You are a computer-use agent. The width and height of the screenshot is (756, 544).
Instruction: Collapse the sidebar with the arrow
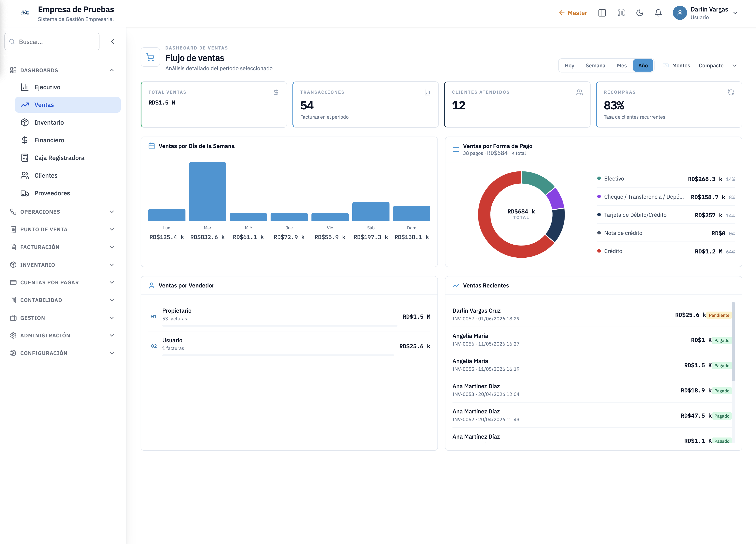pyautogui.click(x=113, y=42)
